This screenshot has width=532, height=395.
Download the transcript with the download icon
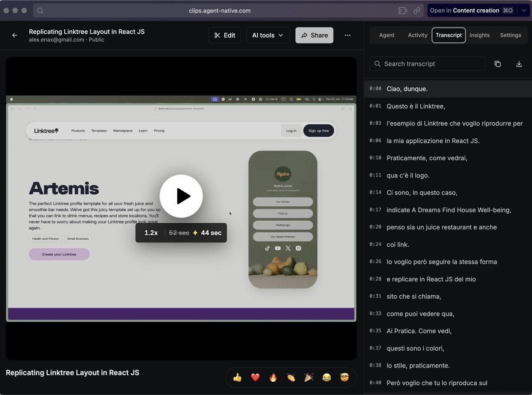[519, 64]
